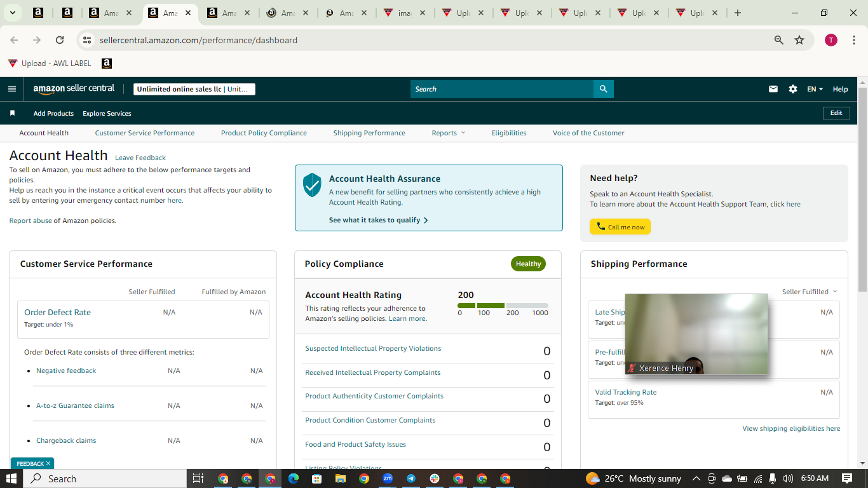Click Explore Services in the nav bar

click(107, 113)
